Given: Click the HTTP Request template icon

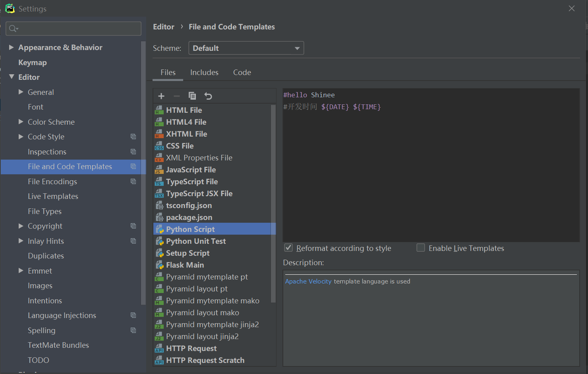Looking at the screenshot, I should click(x=159, y=348).
